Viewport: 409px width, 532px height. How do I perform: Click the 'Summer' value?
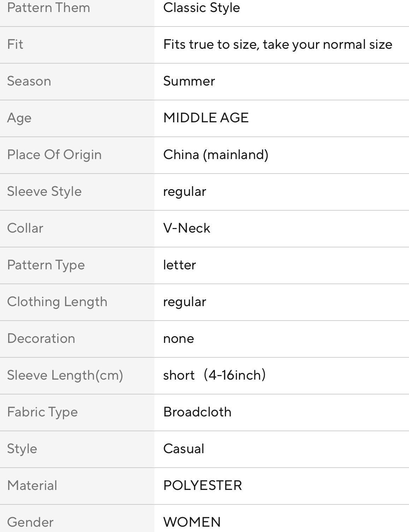[189, 81]
